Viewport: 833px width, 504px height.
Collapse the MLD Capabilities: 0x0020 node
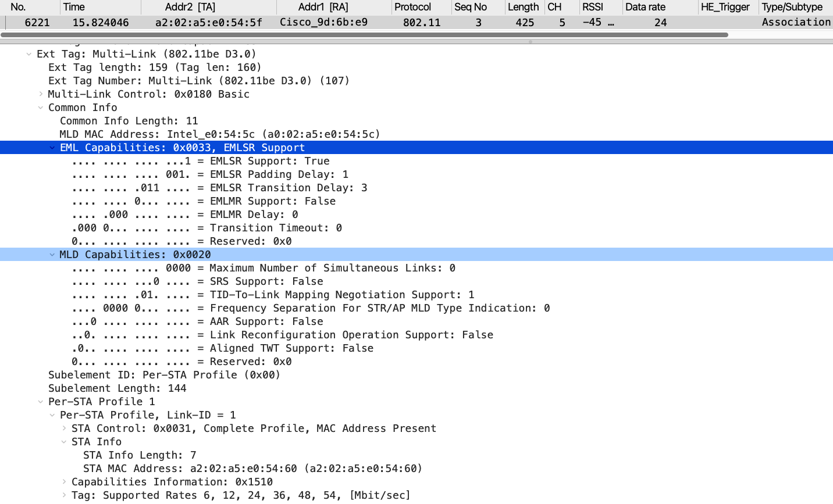(52, 255)
